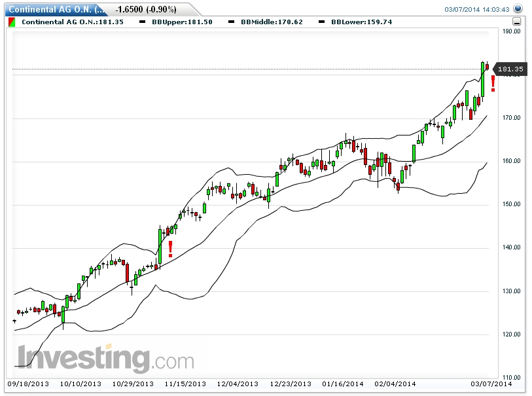Screen dimensions: 532x396
Task: Click the 12/23/2013 date axis label
Action: tap(291, 384)
